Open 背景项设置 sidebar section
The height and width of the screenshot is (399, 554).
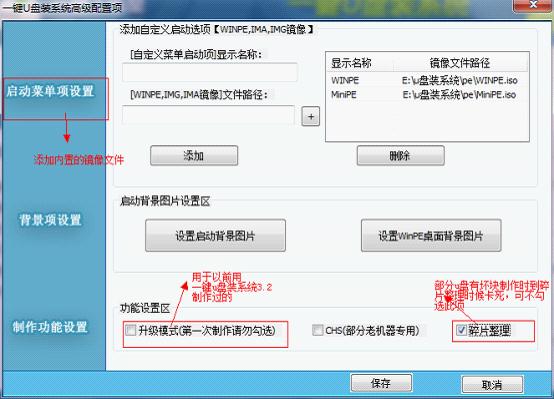tap(50, 220)
